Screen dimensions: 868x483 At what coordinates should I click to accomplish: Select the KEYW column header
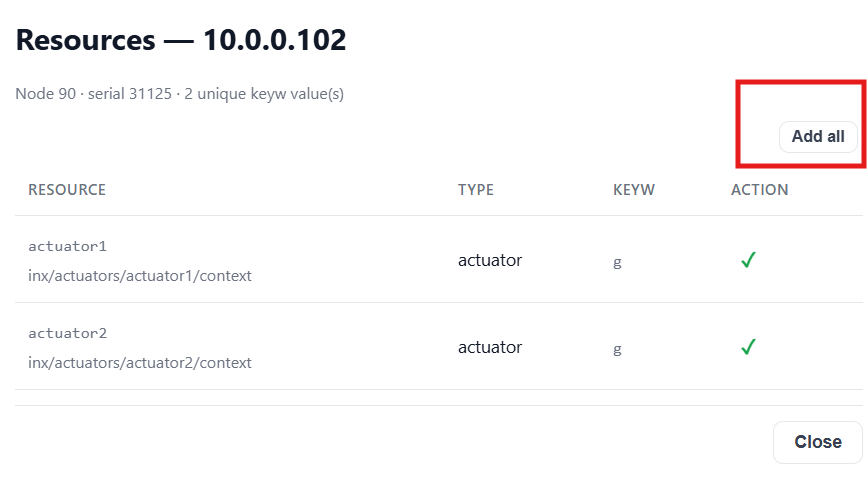[x=634, y=190]
